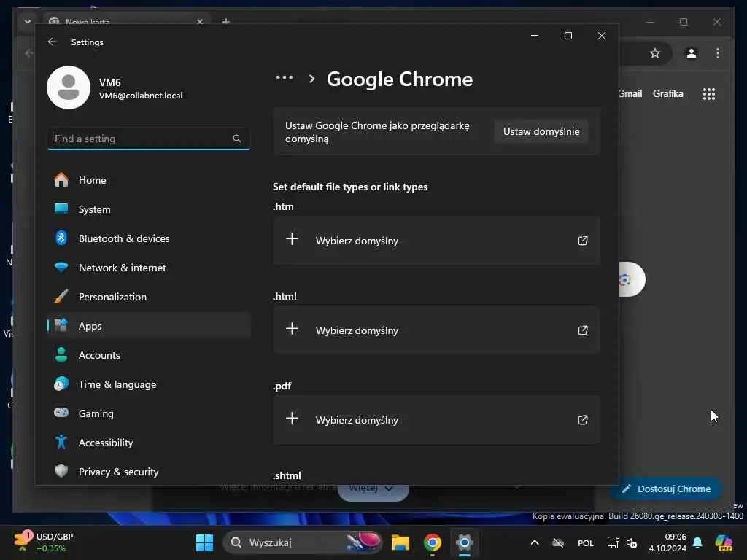Click the external link icon in .pdf row
The height and width of the screenshot is (560, 747).
coord(583,420)
